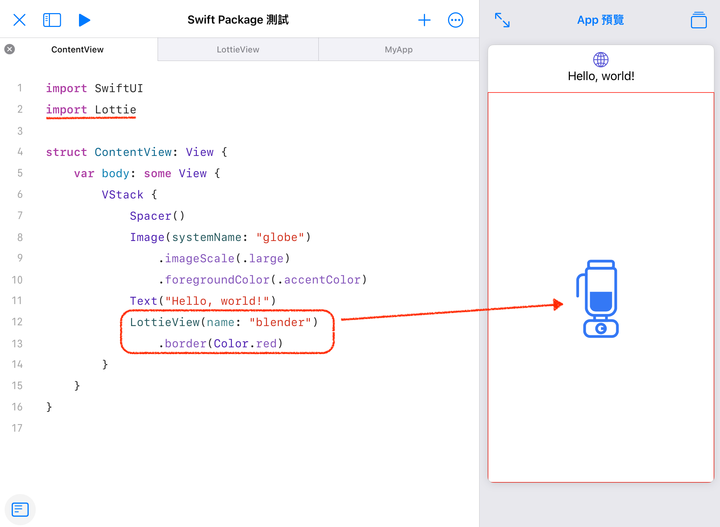Screen dimensions: 720x527
Task: Click the "import Lottie" code line
Action: 91,110
